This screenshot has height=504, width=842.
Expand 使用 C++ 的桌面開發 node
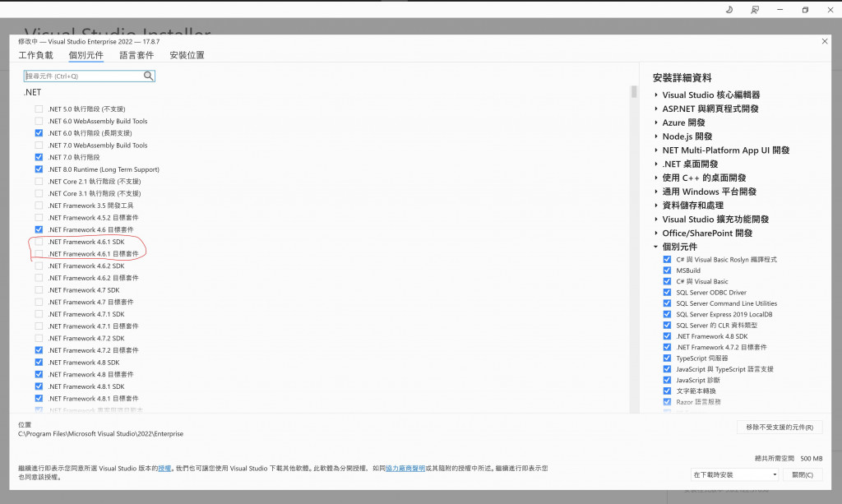tap(656, 178)
